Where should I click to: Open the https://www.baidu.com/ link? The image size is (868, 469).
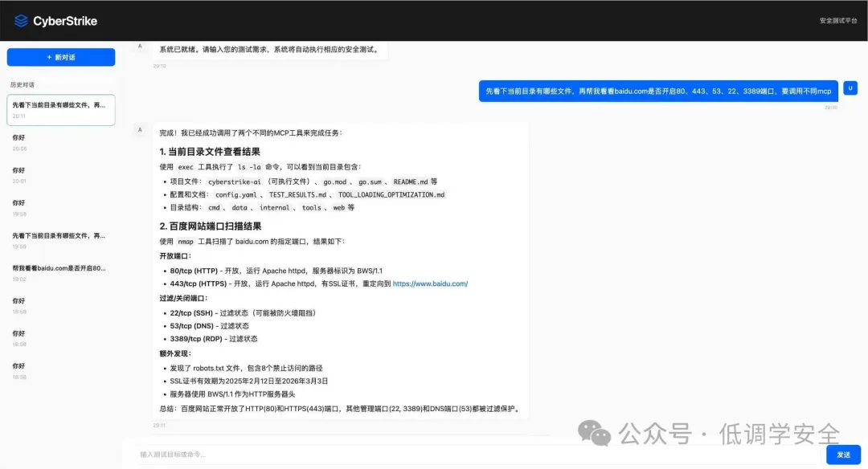(430, 283)
